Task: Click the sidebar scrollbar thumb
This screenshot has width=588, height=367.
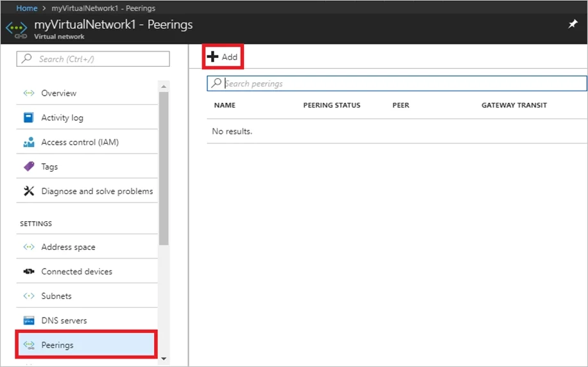Action: pos(164,168)
